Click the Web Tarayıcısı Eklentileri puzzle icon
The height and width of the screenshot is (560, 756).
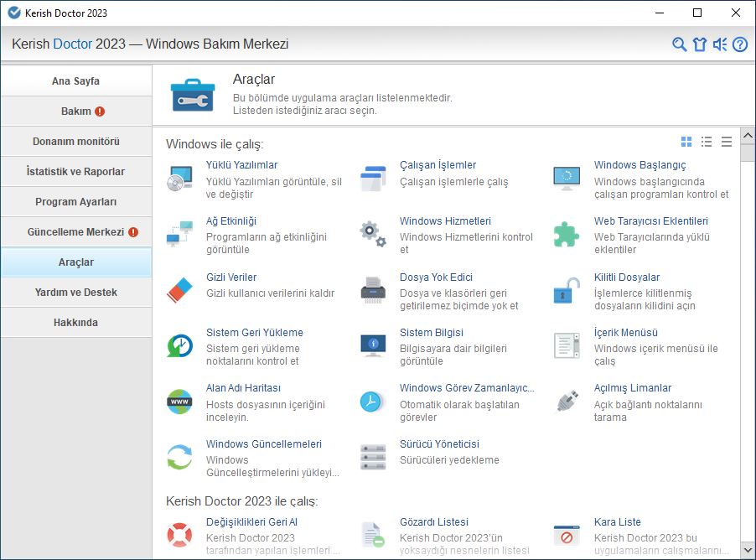[567, 234]
